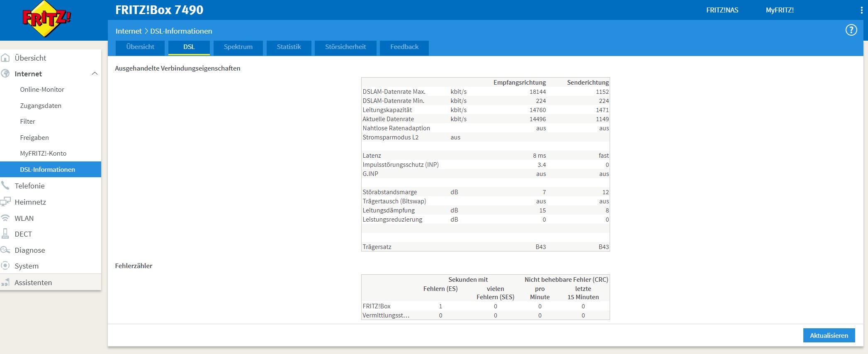Screen dimensions: 868x354
Task: Click the Vermittlungsst… row in Fehlerzähler
Action: click(485, 315)
